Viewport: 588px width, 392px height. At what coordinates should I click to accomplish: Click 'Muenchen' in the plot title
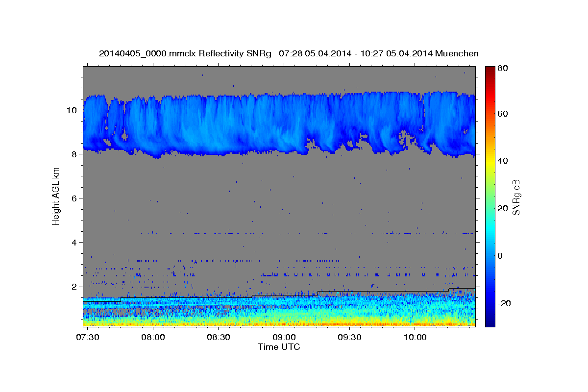point(457,53)
